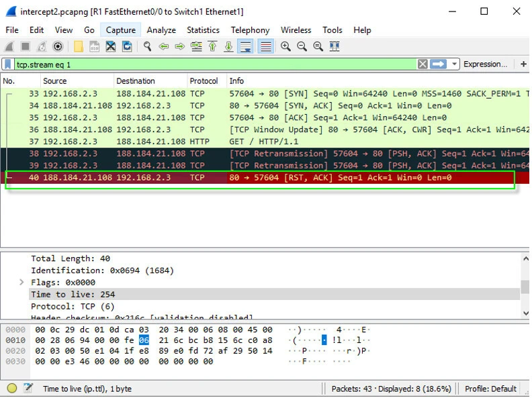532x398 pixels.
Task: Click the Reload capture file icon
Action: tap(126, 46)
